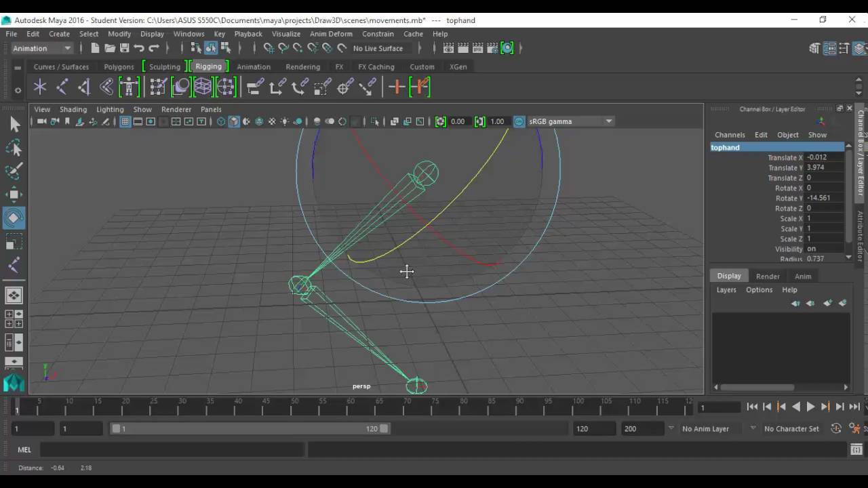The width and height of the screenshot is (868, 488).
Task: Pick the Select tool arrow in the toolbox
Action: pyautogui.click(x=14, y=123)
